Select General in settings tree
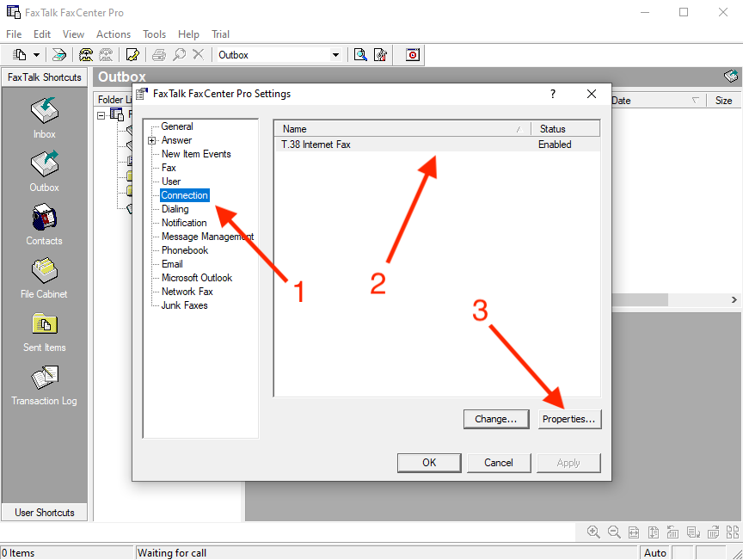The image size is (743, 560). (x=177, y=126)
